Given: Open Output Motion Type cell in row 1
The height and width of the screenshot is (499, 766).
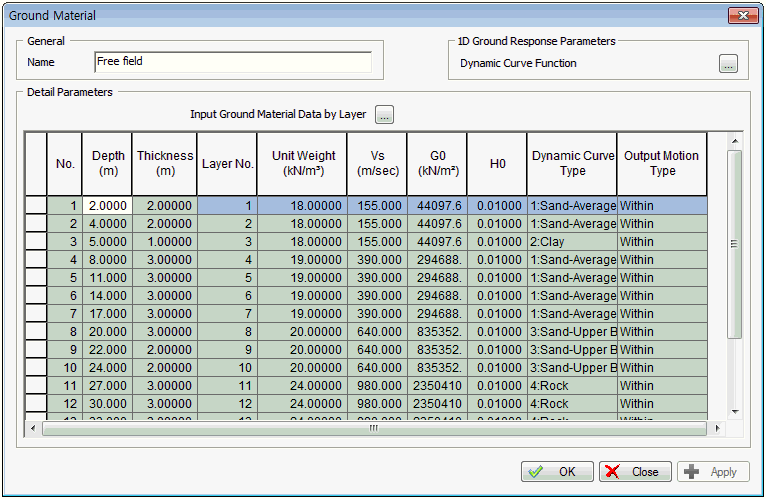Looking at the screenshot, I should click(661, 205).
